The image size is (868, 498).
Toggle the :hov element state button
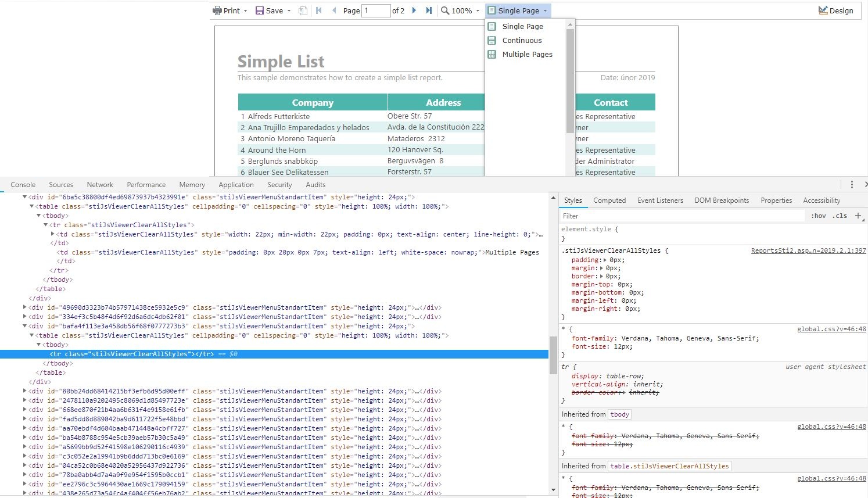pyautogui.click(x=819, y=216)
